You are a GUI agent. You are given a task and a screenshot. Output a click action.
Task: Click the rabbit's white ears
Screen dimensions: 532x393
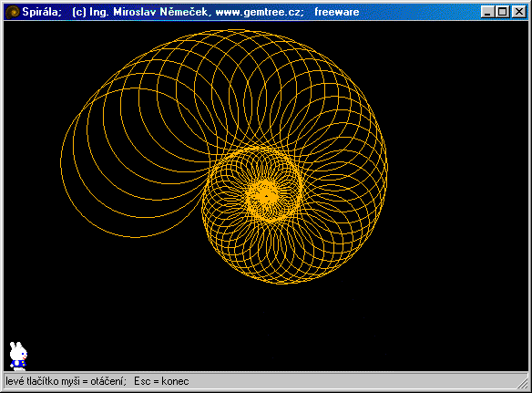pos(15,346)
